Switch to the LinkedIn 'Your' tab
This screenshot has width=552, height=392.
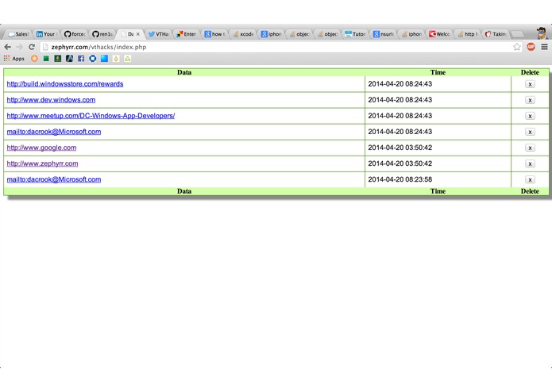pos(46,34)
